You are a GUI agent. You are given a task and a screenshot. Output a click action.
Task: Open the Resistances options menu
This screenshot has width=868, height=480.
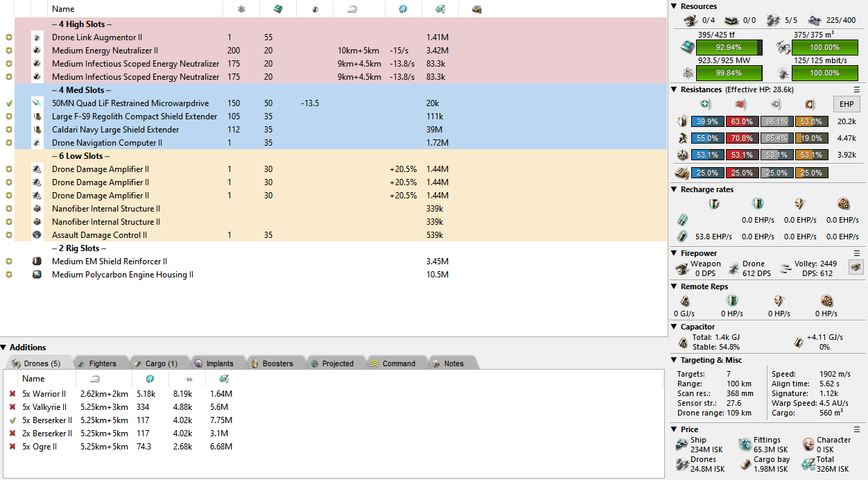click(856, 89)
